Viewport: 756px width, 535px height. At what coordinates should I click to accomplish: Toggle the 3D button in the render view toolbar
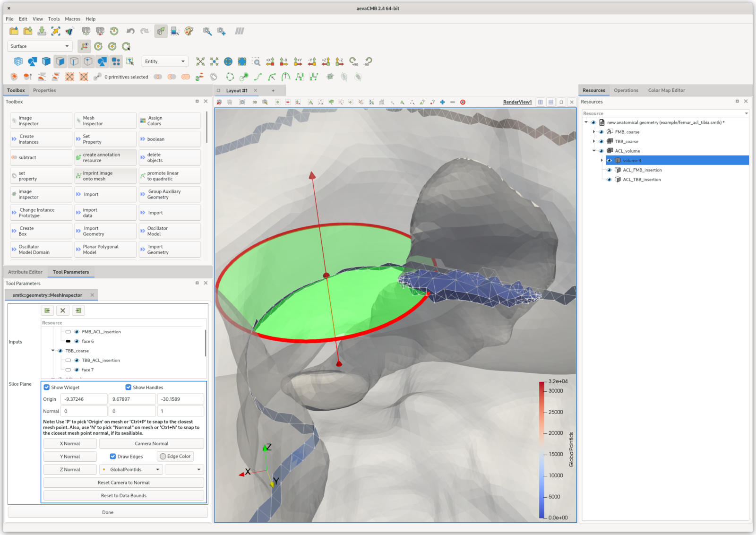(x=255, y=102)
